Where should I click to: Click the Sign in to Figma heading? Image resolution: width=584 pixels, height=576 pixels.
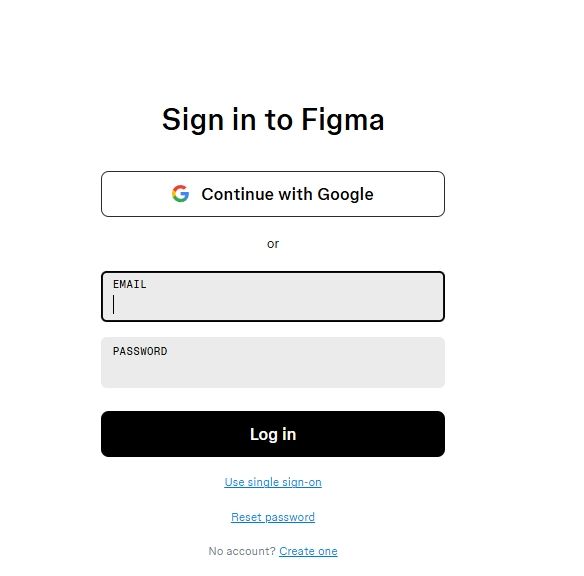click(x=273, y=120)
